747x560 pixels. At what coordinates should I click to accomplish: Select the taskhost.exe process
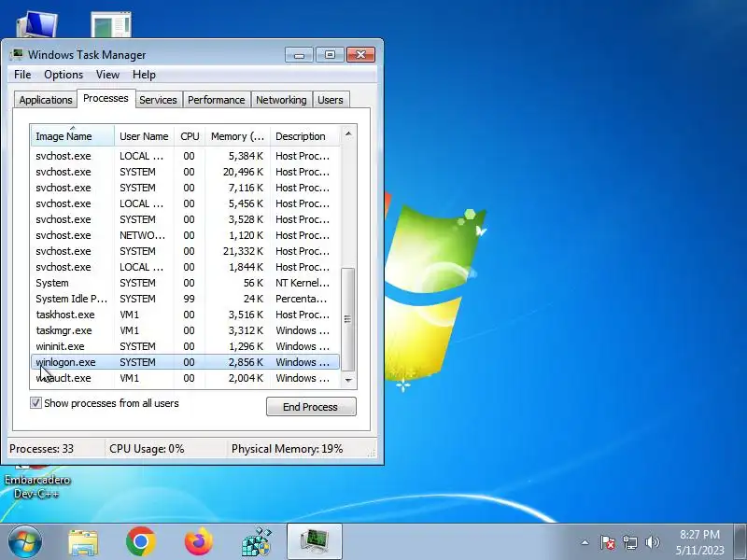tap(185, 315)
